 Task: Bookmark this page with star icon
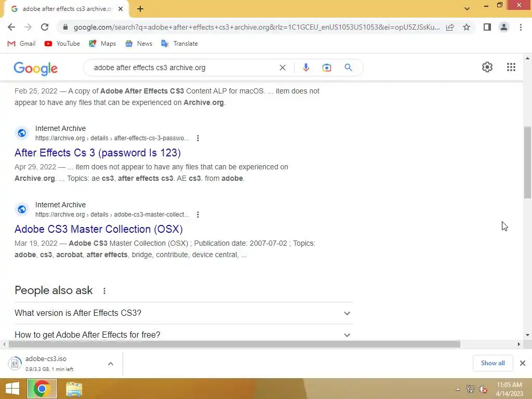(x=467, y=27)
